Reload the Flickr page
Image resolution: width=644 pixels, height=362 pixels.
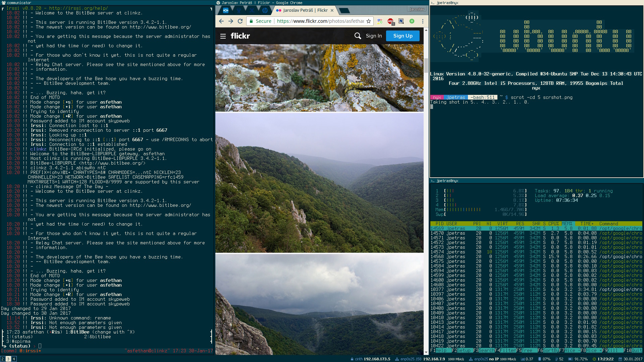point(240,21)
